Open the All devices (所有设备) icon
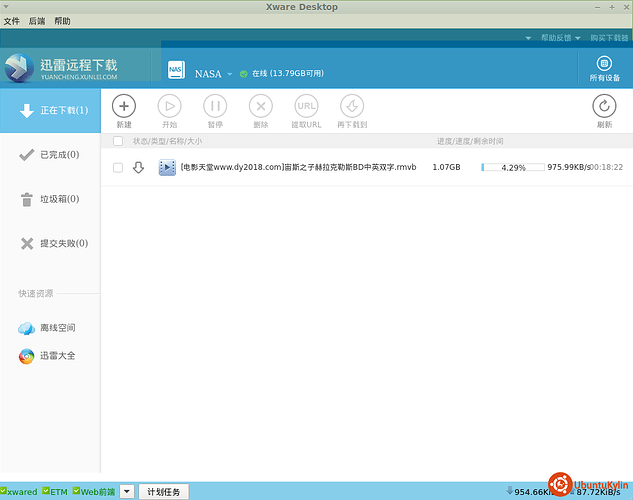633x500 pixels. pyautogui.click(x=604, y=64)
